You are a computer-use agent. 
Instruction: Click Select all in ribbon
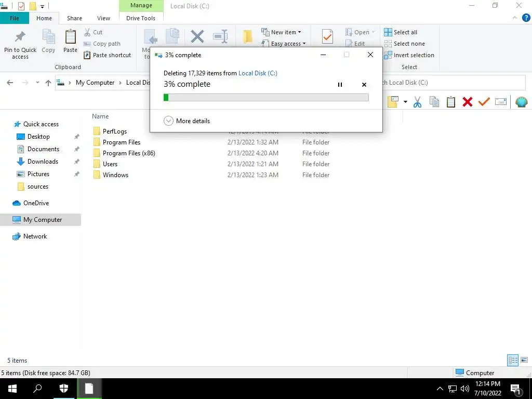click(x=401, y=32)
